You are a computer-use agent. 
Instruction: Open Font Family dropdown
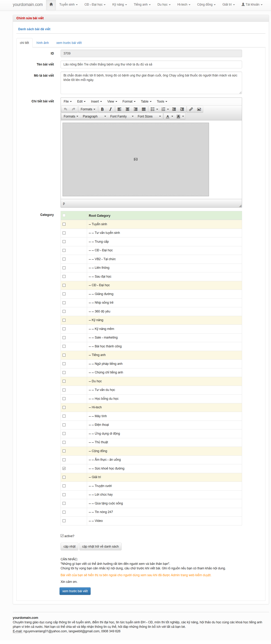coord(122,117)
